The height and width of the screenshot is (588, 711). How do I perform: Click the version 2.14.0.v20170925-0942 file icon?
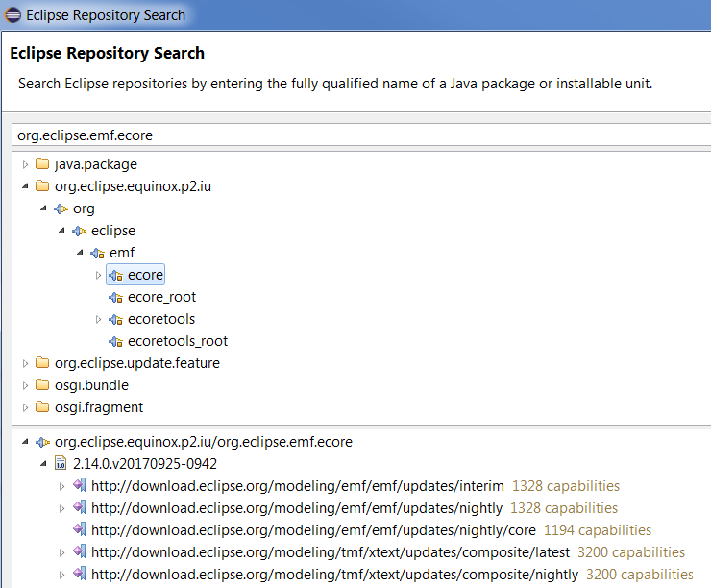61,463
